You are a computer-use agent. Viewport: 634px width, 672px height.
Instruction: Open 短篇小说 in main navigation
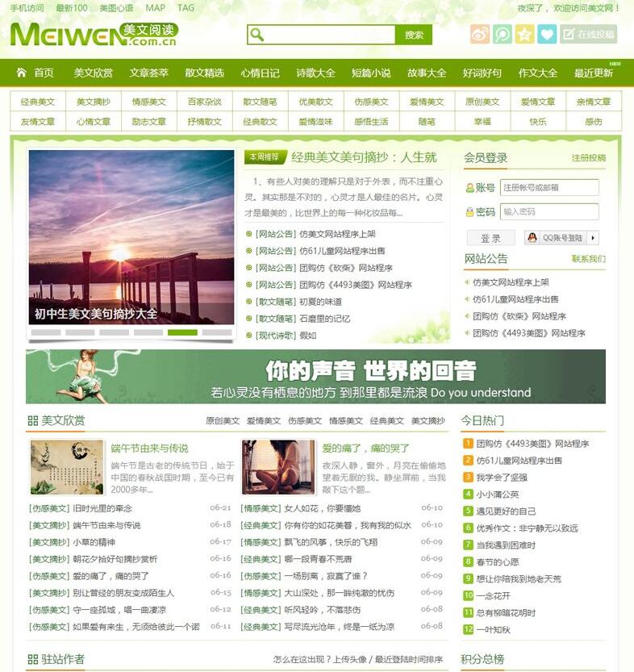point(371,73)
